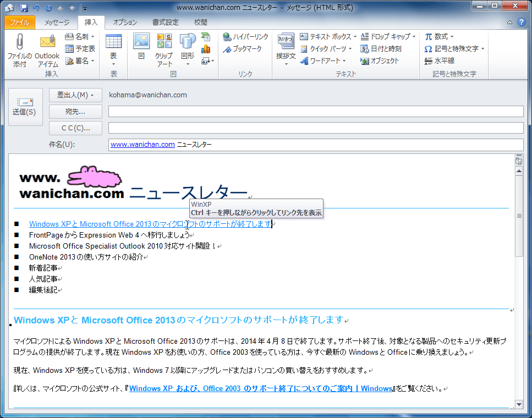This screenshot has height=418, width=532.
Task: Open the Shapes (図形) gallery
Action: tap(188, 50)
